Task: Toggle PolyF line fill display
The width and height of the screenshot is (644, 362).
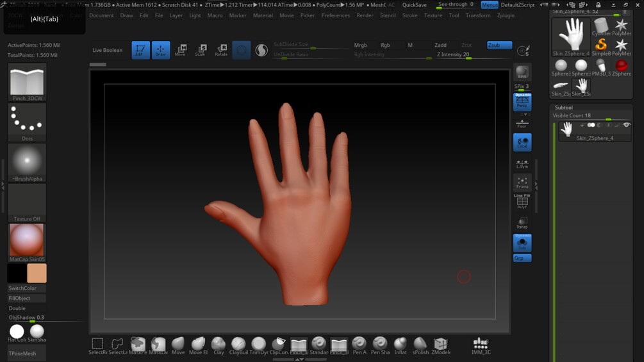Action: [x=522, y=202]
